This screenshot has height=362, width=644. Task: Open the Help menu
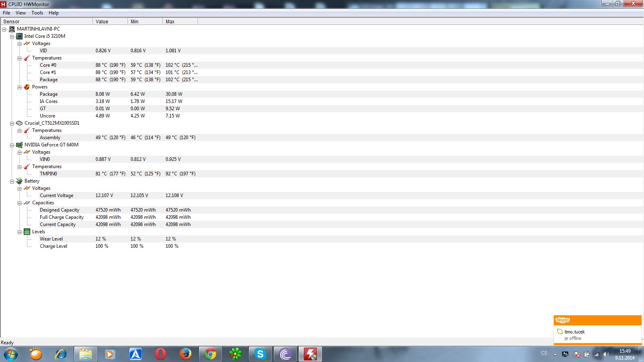coord(54,13)
